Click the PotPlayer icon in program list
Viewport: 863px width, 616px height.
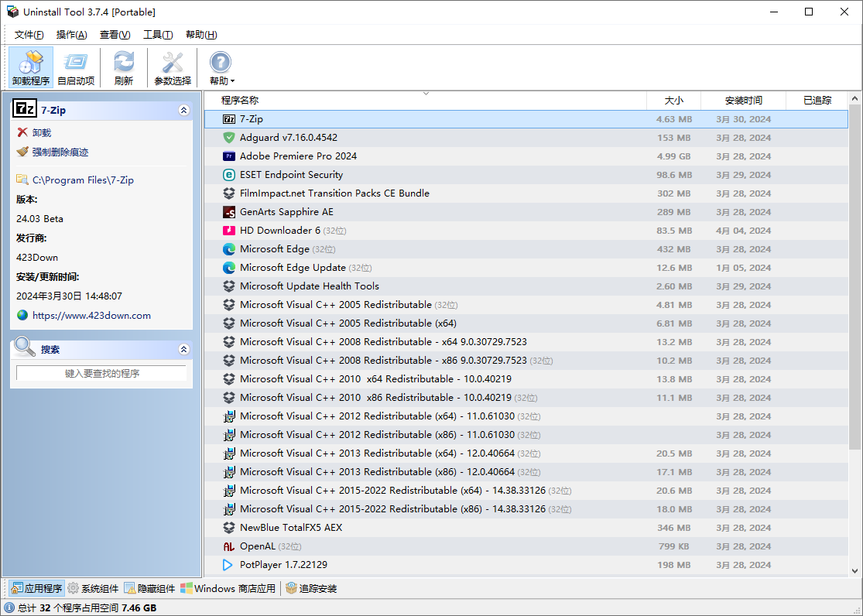[228, 565]
